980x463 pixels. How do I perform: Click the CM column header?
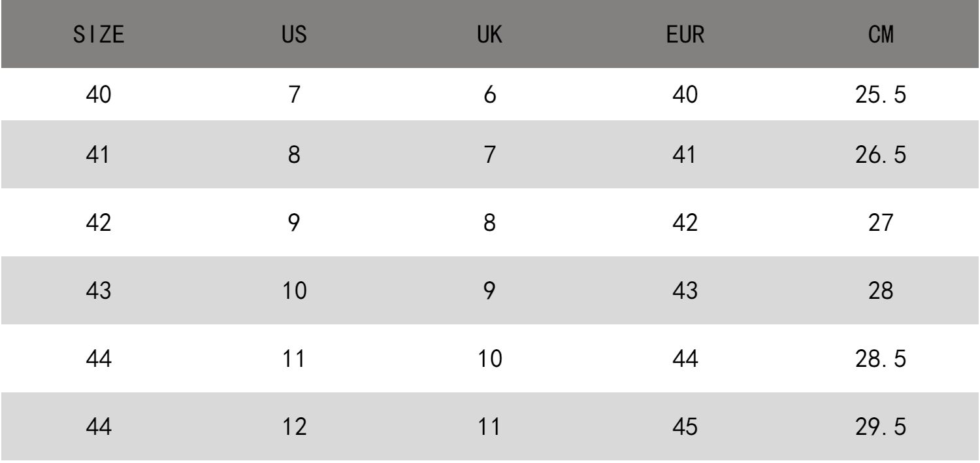click(x=881, y=35)
